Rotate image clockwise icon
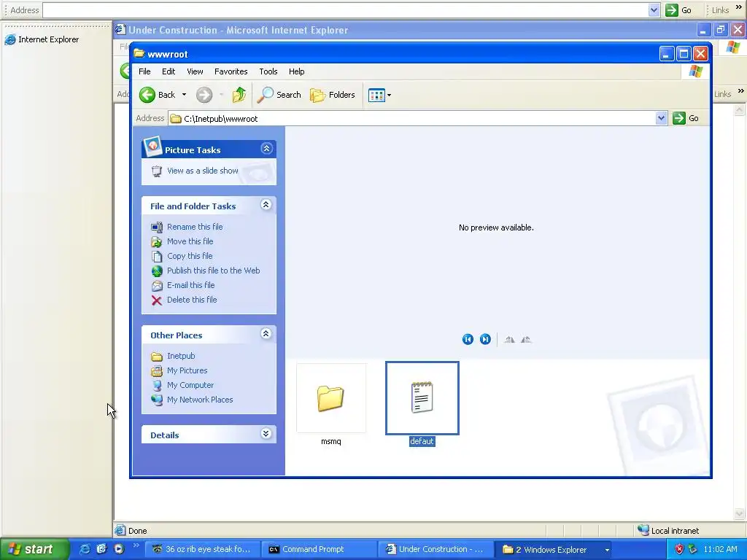 pyautogui.click(x=509, y=340)
